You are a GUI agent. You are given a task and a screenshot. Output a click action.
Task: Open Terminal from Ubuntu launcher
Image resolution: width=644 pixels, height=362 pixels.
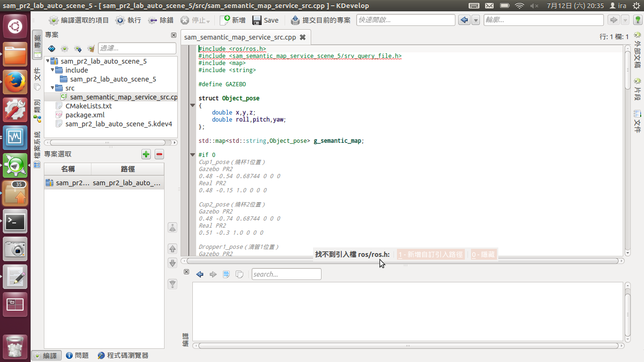tap(15, 221)
